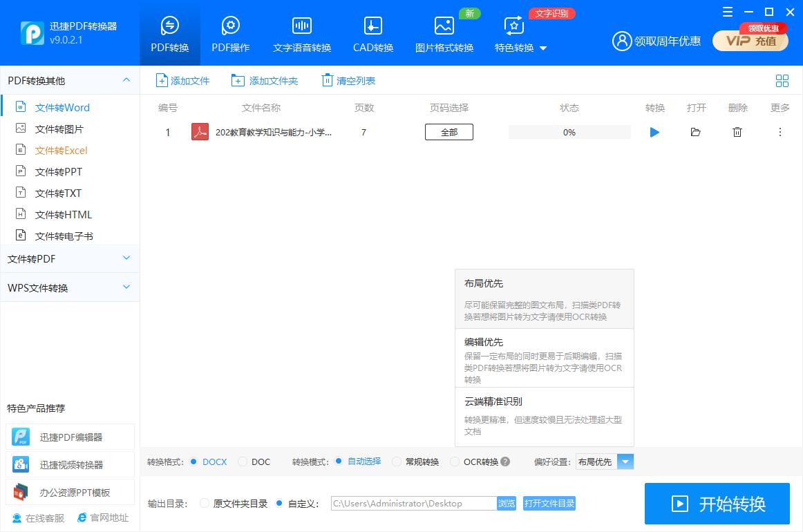This screenshot has width=803, height=532.
Task: Click the 清空列表 icon to clear the list
Action: tap(325, 80)
